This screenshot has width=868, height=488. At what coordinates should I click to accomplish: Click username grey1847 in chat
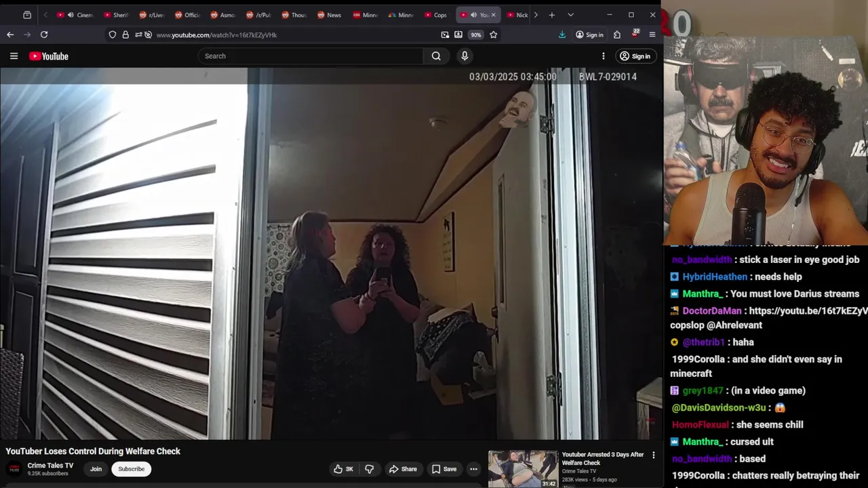(x=703, y=390)
